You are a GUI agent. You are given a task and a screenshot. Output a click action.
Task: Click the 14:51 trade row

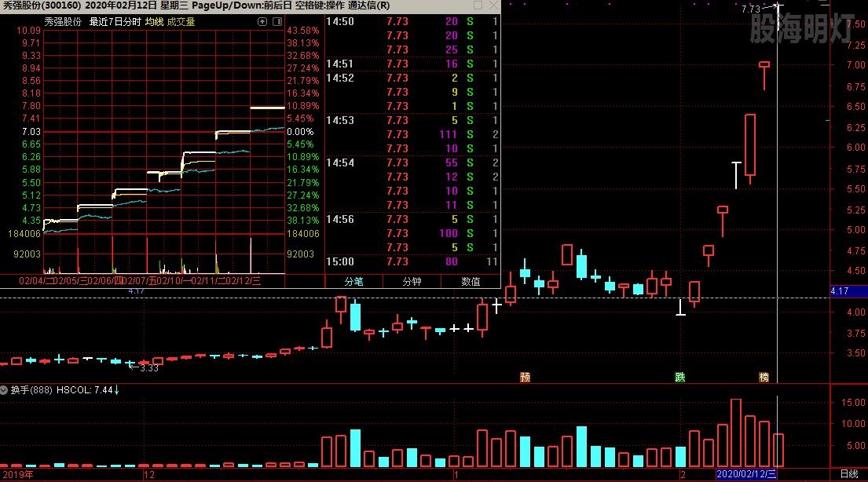coord(412,64)
